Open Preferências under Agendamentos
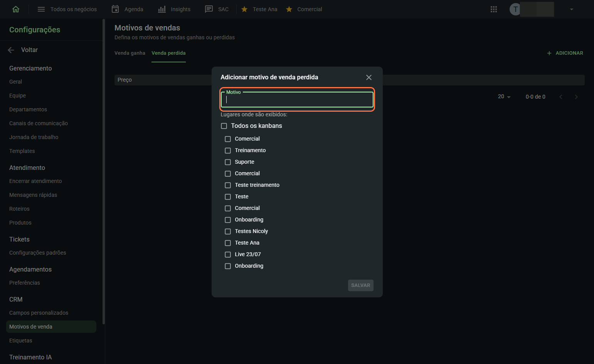Image resolution: width=594 pixels, height=364 pixels. point(25,283)
